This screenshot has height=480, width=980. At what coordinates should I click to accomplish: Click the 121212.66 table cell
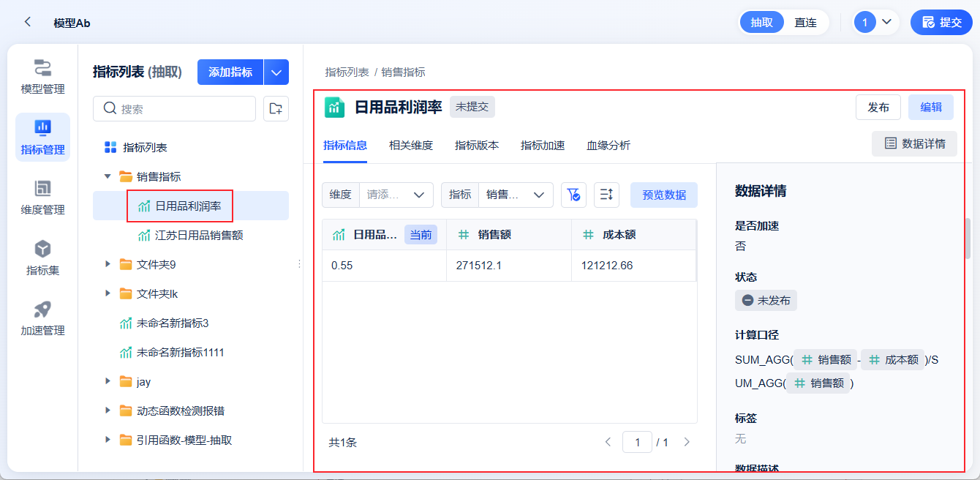[634, 266]
